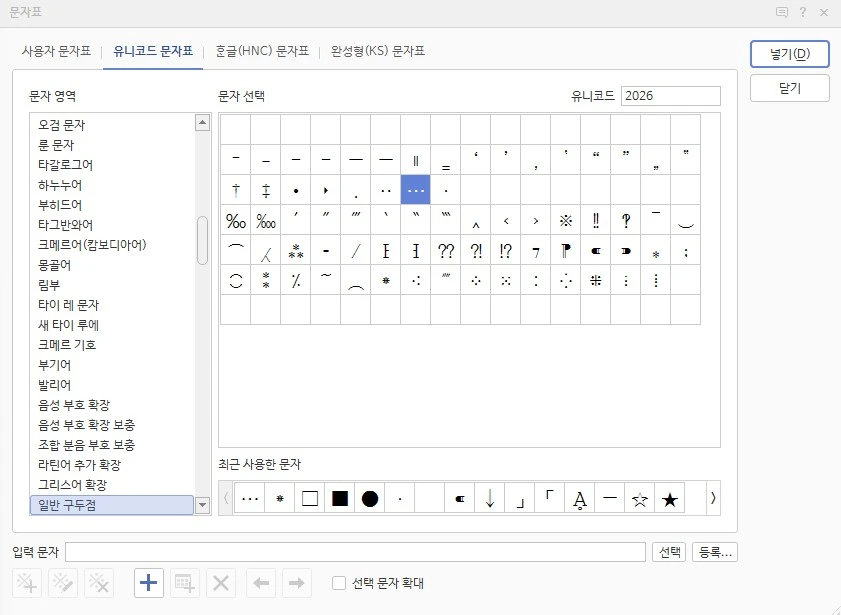The image size is (841, 615).
Task: Choose the white square recent character
Action: pos(309,498)
